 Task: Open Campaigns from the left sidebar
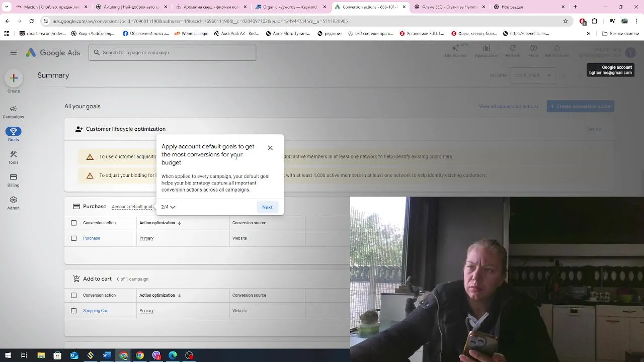point(14,112)
